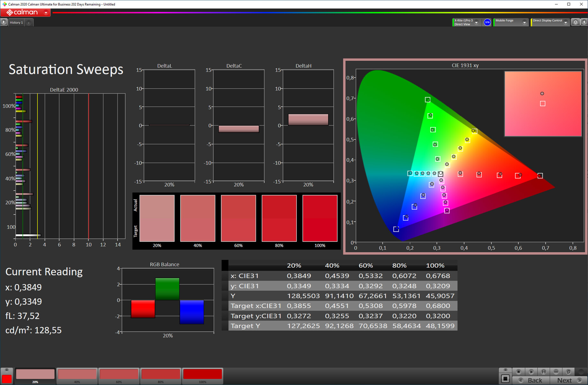Enable continuous reading infinity icon
The image size is (588, 385).
(556, 372)
